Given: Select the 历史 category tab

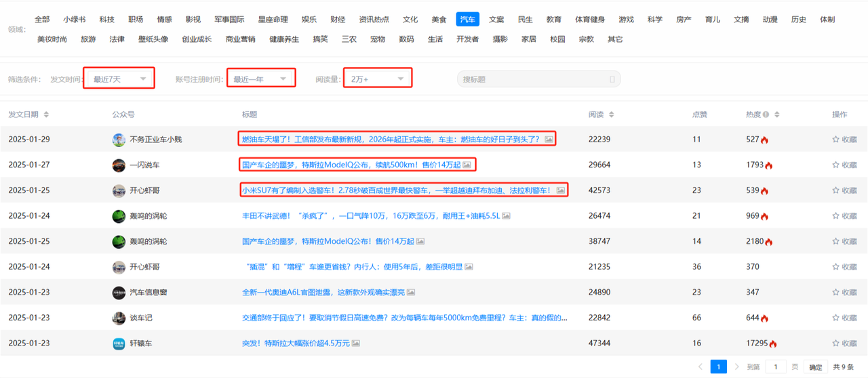Looking at the screenshot, I should pos(799,20).
